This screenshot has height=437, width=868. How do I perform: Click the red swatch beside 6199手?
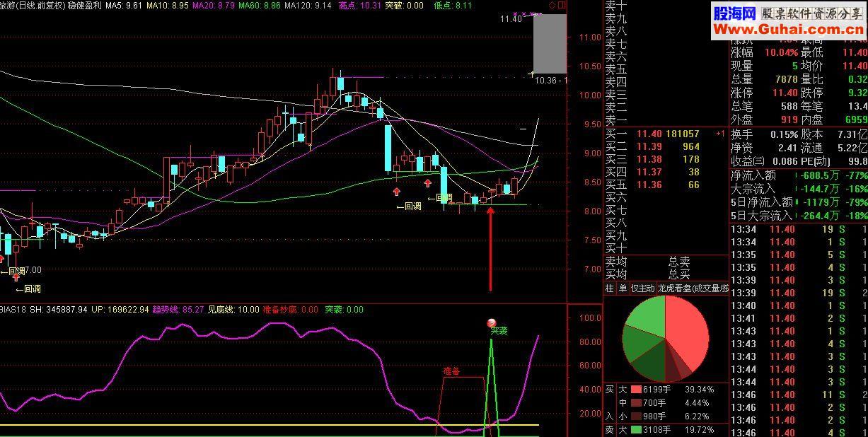click(636, 390)
